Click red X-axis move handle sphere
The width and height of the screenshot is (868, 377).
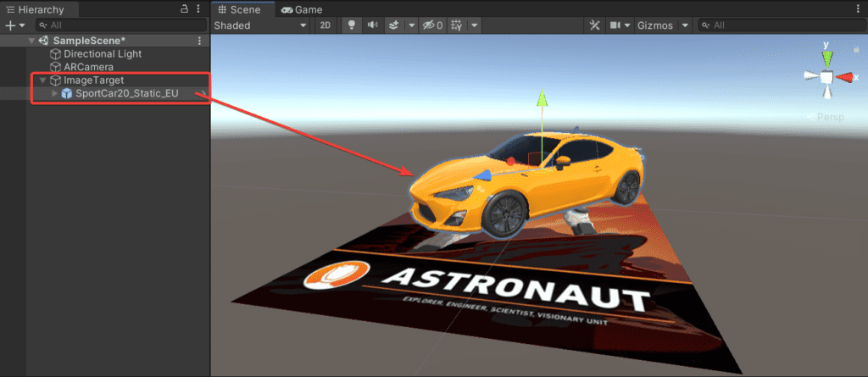pyautogui.click(x=511, y=161)
